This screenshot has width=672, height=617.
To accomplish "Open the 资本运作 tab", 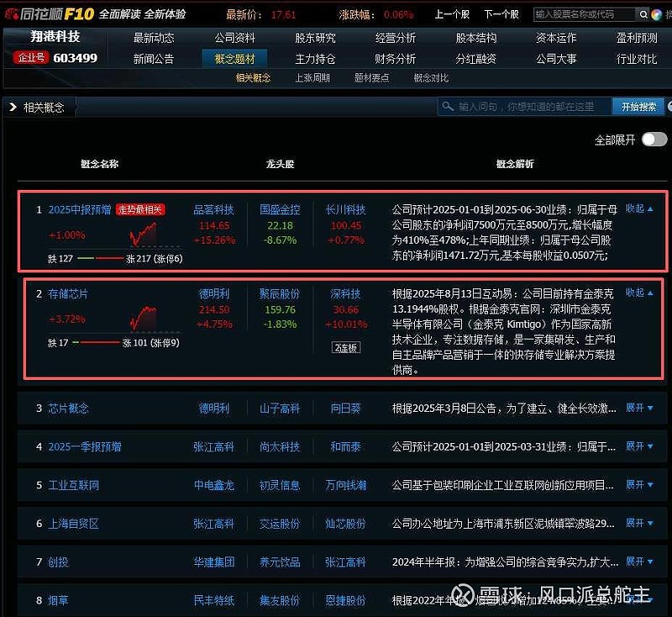I will click(556, 38).
